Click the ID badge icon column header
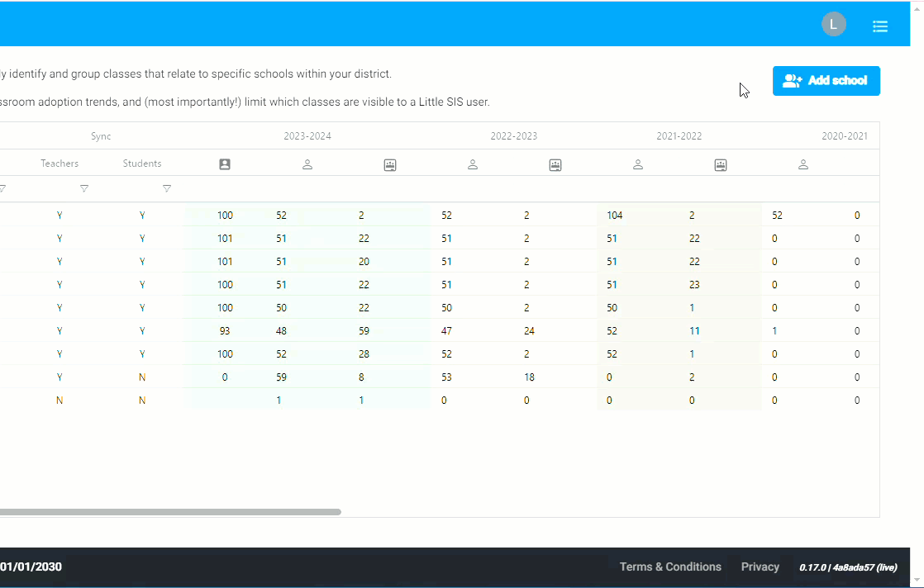The width and height of the screenshot is (924, 588). tap(225, 164)
